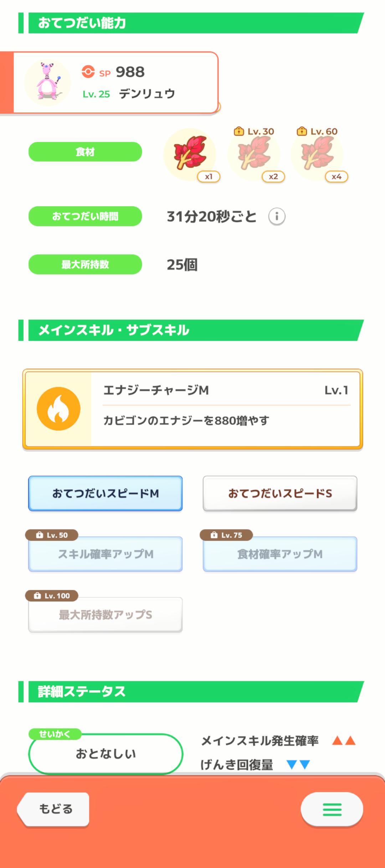Tap the おてつだい時間 green label
The image size is (385, 868).
point(85,216)
